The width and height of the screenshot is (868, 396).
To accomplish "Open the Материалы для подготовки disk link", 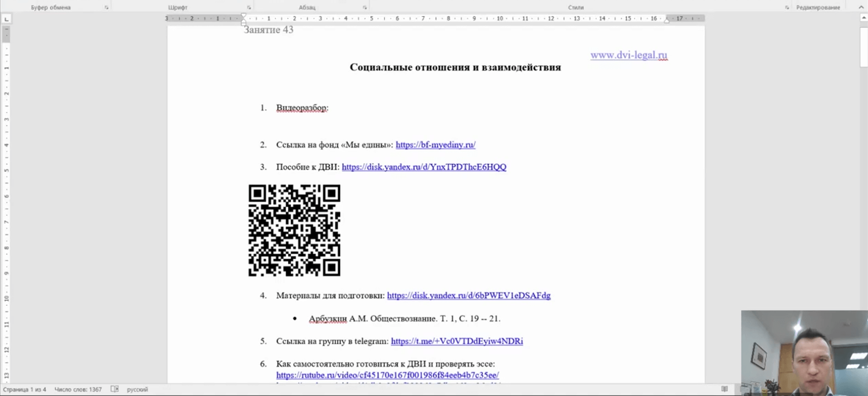I will pyautogui.click(x=469, y=295).
